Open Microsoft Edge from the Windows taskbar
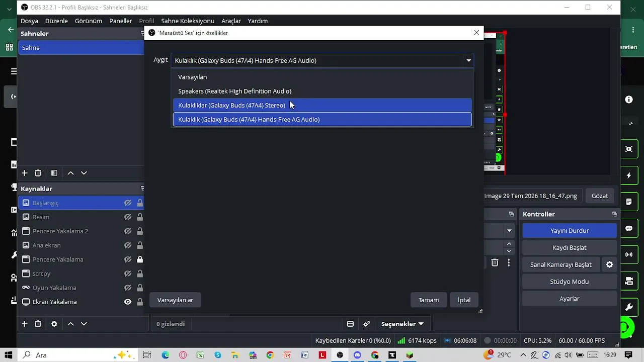 point(166,355)
